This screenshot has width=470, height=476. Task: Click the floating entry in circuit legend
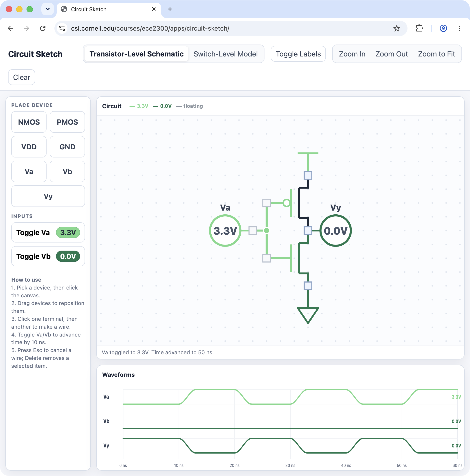click(x=190, y=106)
